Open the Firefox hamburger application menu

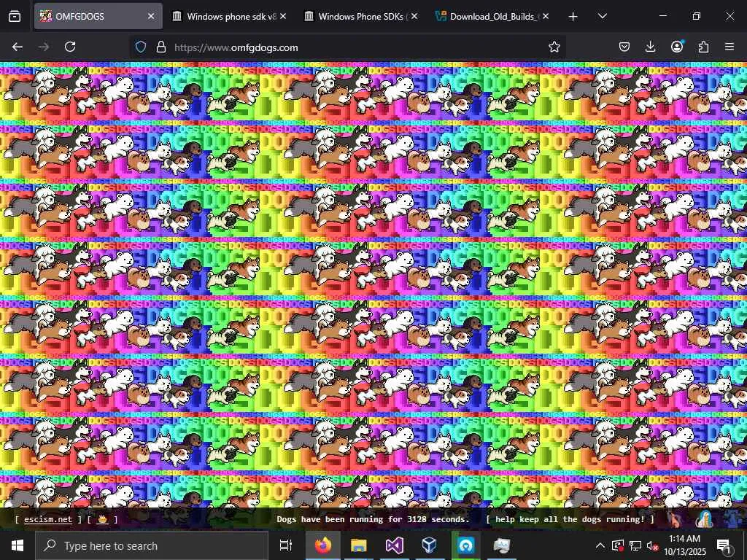[729, 47]
